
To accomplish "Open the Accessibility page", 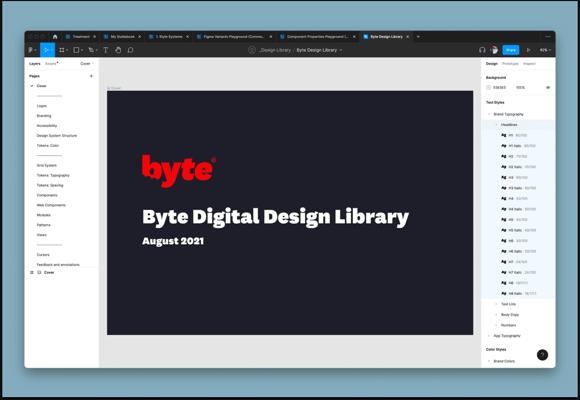I will pos(47,126).
